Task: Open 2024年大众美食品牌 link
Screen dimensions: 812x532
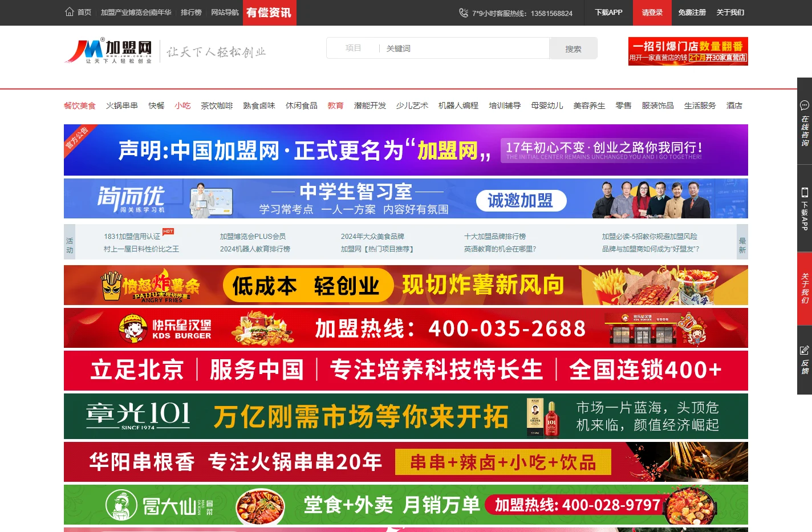Action: pos(372,236)
